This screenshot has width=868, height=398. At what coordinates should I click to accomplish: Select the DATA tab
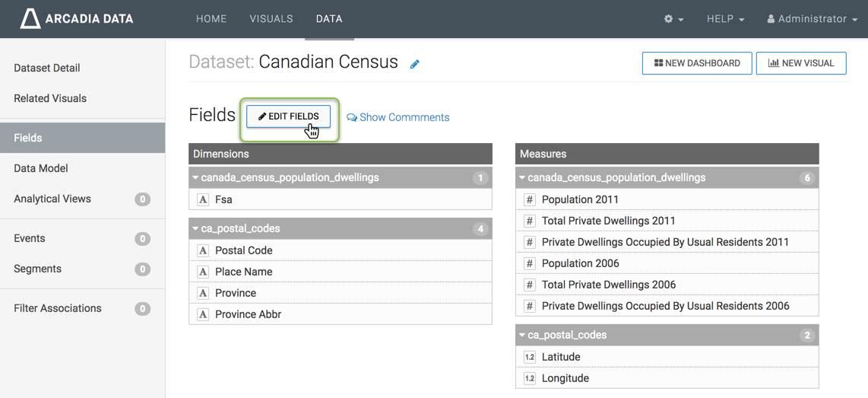pos(329,19)
